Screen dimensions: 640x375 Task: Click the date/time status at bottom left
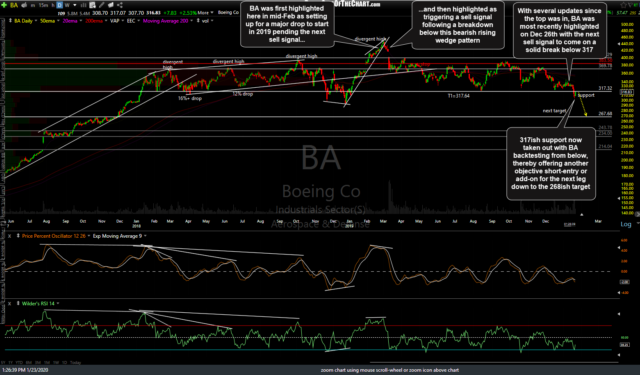point(25,370)
